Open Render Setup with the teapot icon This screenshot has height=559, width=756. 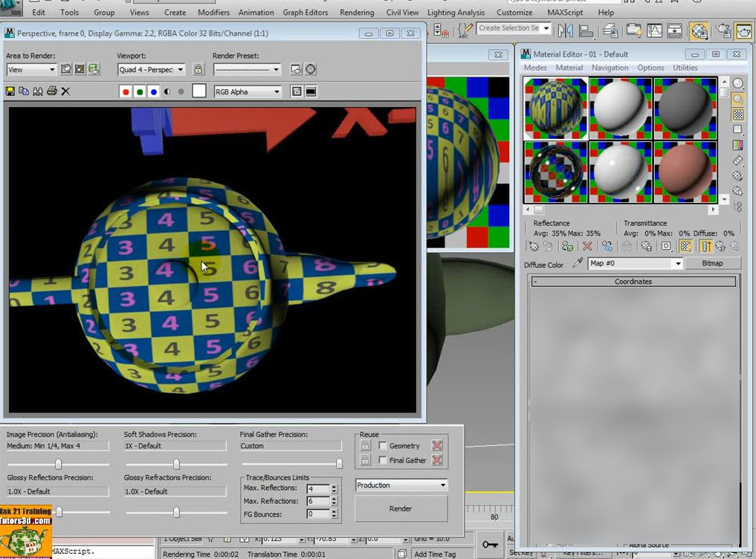723,31
